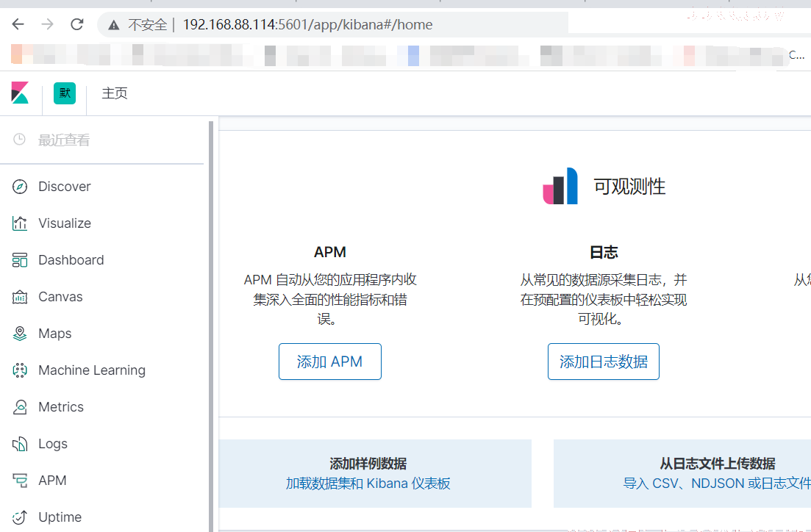This screenshot has width=811, height=532.
Task: Click the 日志 card heading
Action: (604, 252)
